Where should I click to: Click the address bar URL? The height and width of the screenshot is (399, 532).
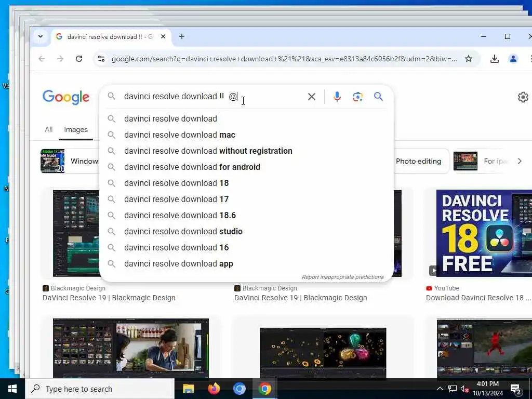[284, 59]
